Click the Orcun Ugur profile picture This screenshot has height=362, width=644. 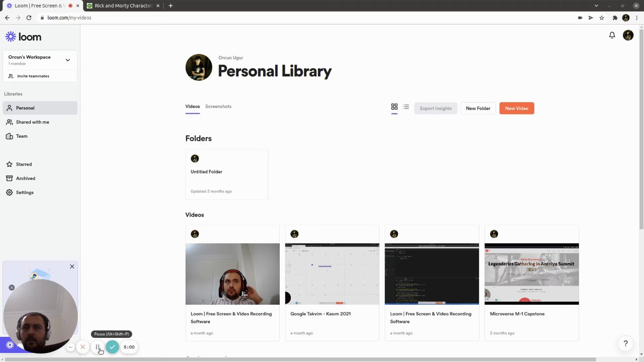[x=199, y=67]
